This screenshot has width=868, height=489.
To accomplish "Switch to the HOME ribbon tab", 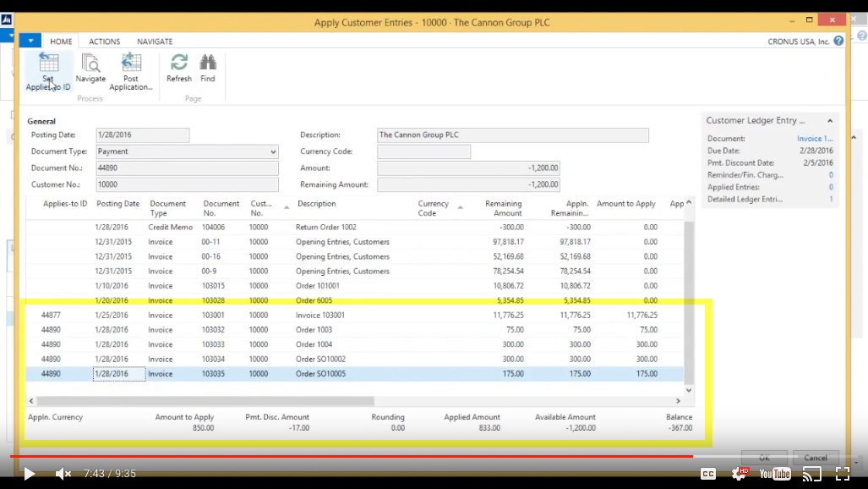I will (x=61, y=41).
